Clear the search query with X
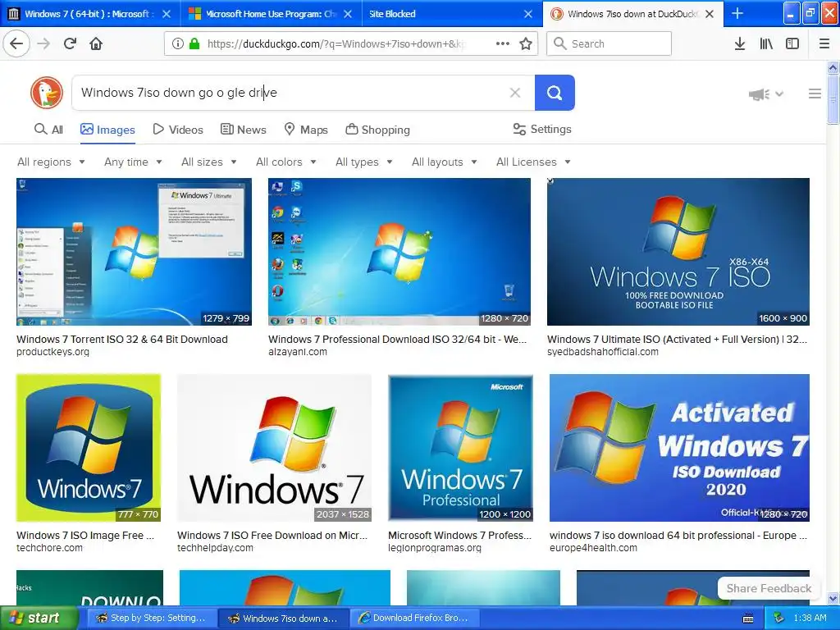The height and width of the screenshot is (630, 840). point(515,93)
